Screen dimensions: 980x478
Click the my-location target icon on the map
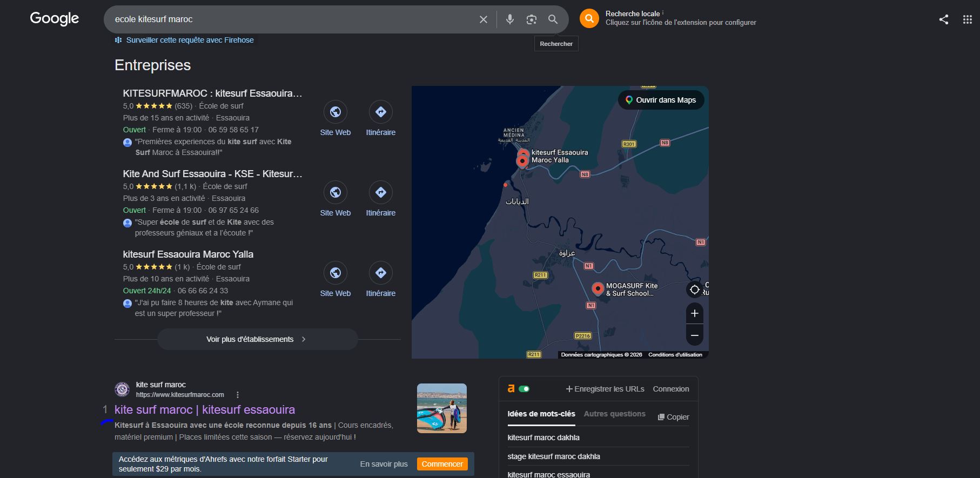695,290
